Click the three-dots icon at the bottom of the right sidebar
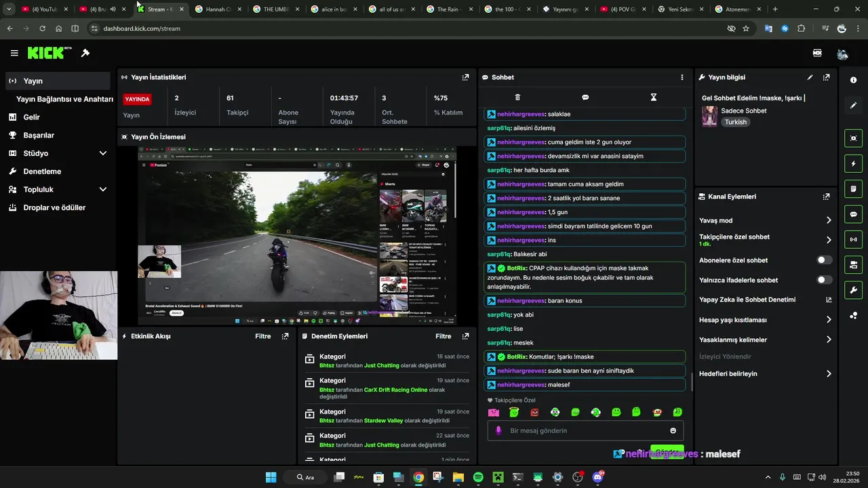The image size is (868, 488). click(x=853, y=315)
